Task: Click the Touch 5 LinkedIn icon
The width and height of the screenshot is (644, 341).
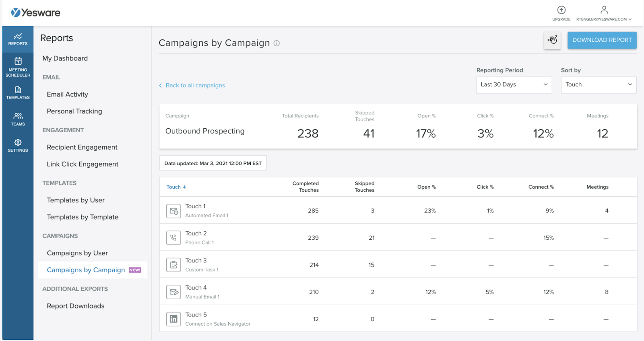Action: click(x=173, y=319)
